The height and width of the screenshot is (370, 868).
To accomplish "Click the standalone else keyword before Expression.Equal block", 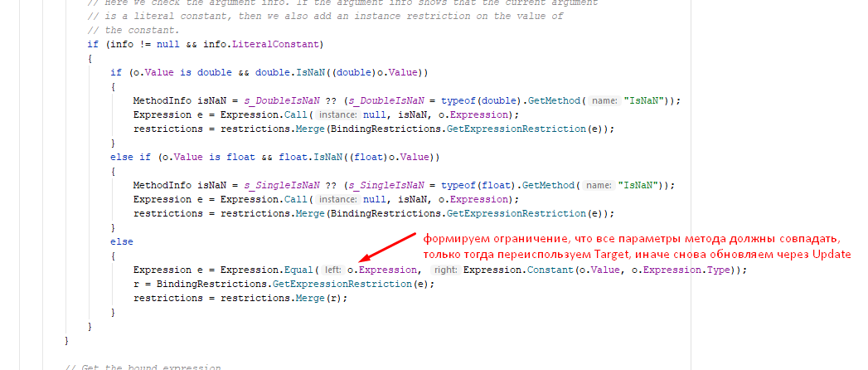I will [x=122, y=242].
